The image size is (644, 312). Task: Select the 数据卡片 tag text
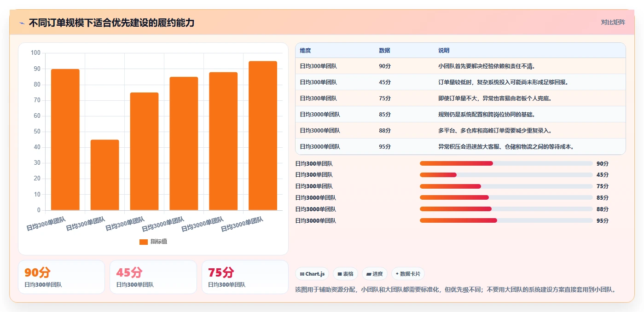(x=410, y=274)
